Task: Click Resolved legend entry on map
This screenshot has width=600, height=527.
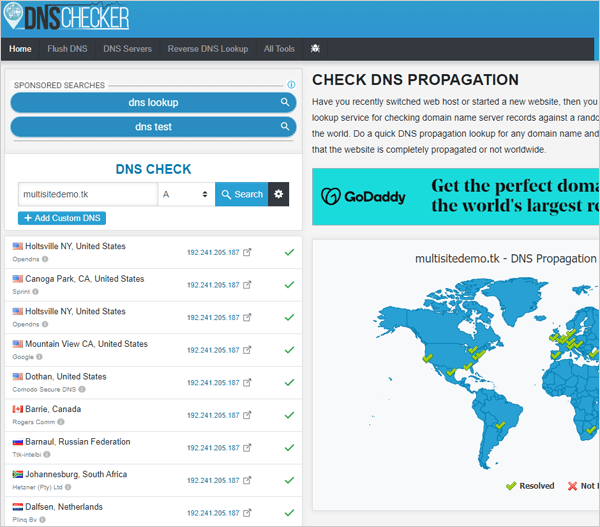Action: pyautogui.click(x=530, y=486)
